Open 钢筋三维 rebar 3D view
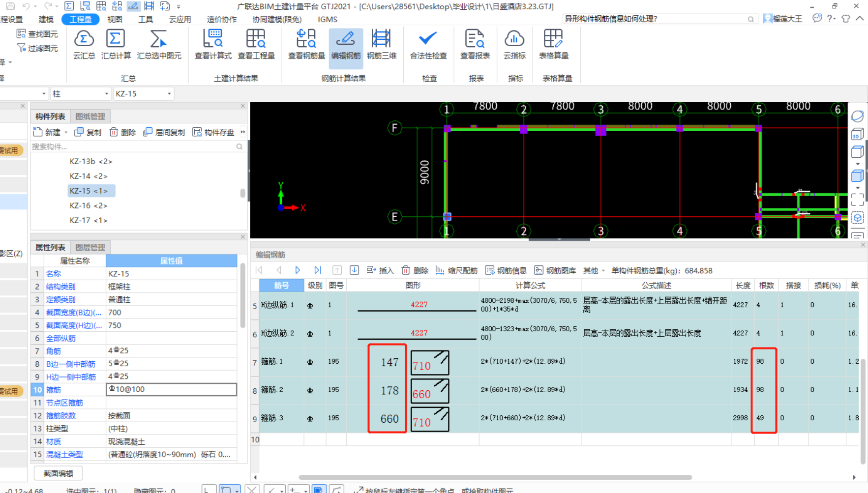 coord(382,44)
